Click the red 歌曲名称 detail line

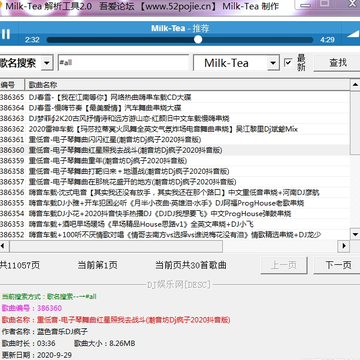(116, 320)
